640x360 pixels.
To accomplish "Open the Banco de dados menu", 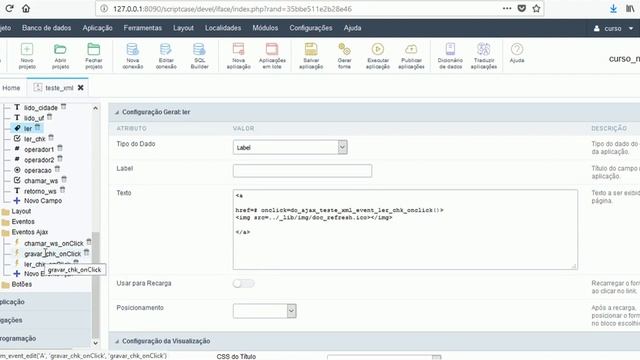I will click(47, 28).
